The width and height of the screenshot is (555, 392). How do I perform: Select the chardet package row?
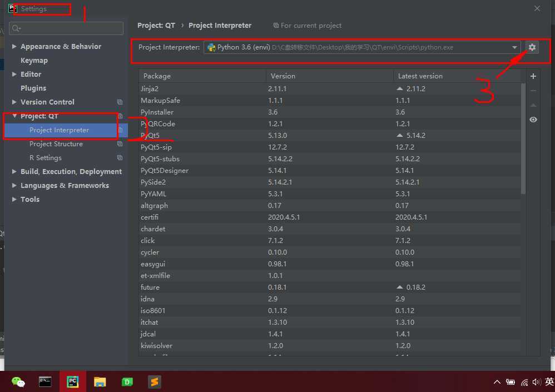click(x=330, y=229)
